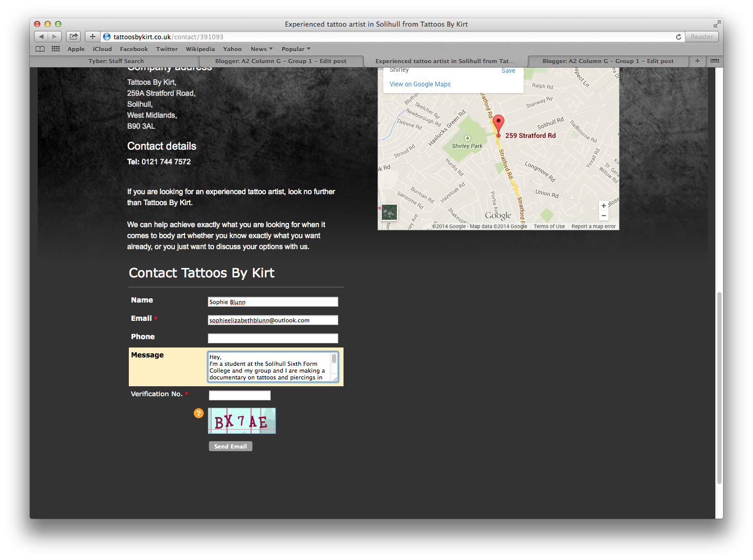This screenshot has height=560, width=753.
Task: Click the page vertical scrollbar
Action: point(719,387)
